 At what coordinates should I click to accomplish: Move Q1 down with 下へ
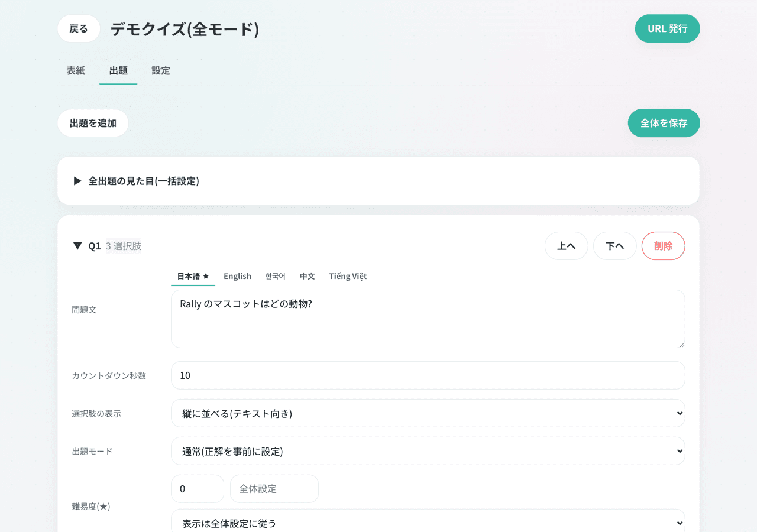[614, 246]
